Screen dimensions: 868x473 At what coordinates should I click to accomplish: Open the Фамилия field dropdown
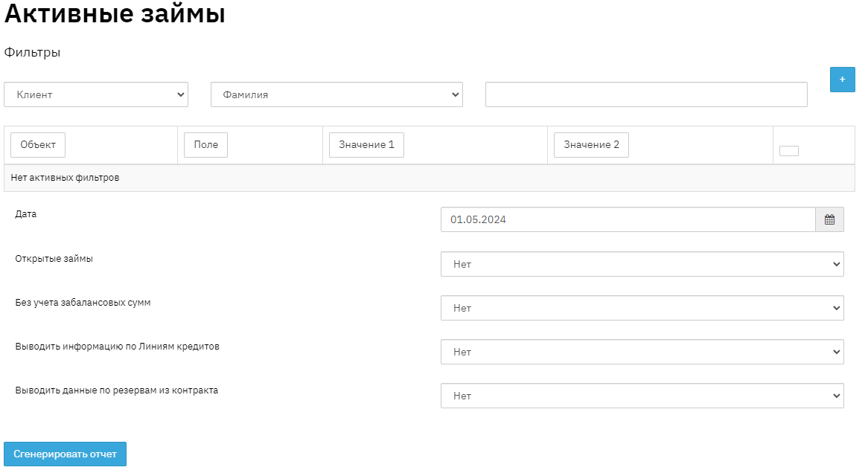[336, 94]
